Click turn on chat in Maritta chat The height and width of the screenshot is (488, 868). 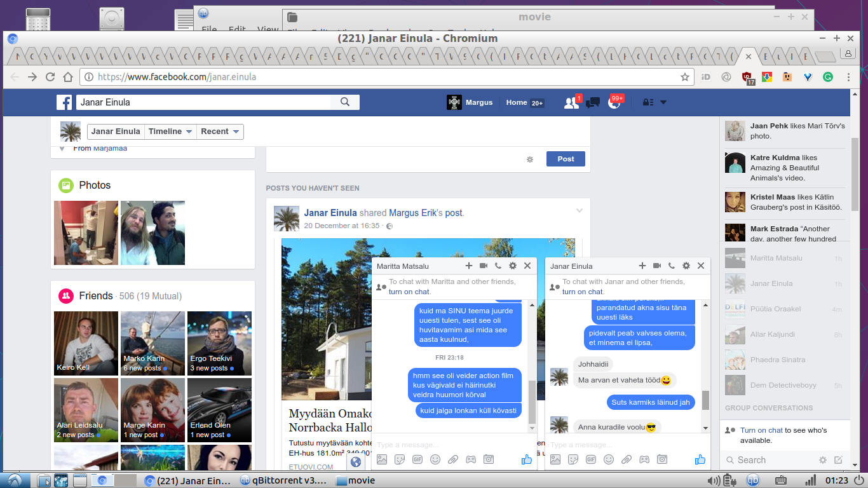(x=409, y=292)
